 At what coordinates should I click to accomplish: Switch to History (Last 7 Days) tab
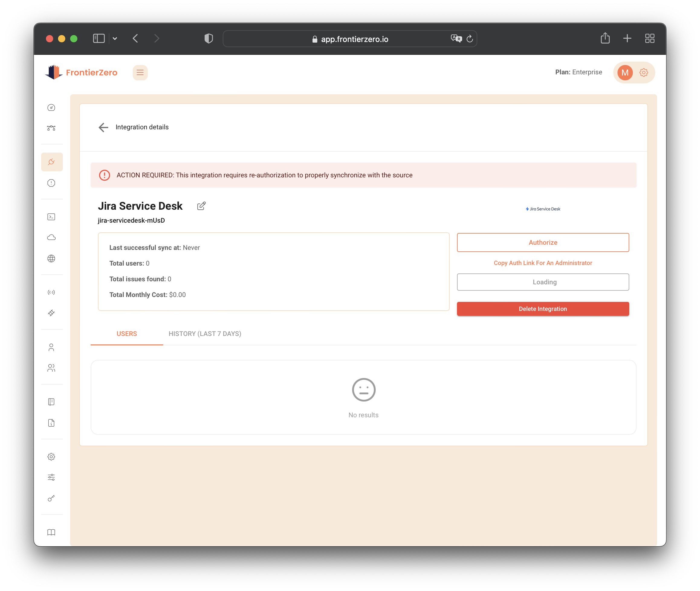pyautogui.click(x=205, y=334)
